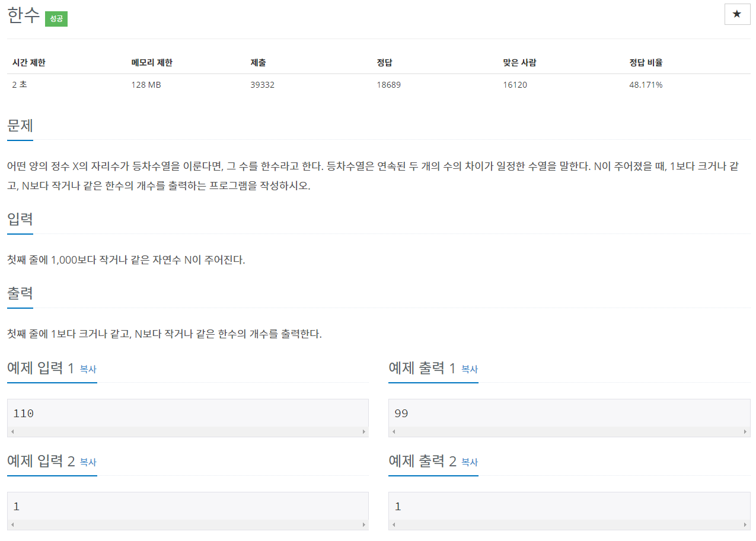Click the 입력 section heading
This screenshot has width=756, height=541.
[20, 219]
